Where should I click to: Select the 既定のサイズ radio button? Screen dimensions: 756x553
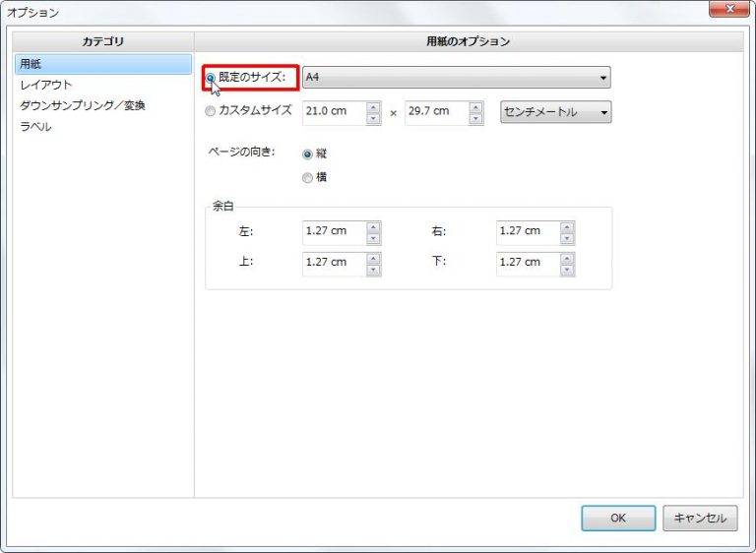click(x=211, y=78)
